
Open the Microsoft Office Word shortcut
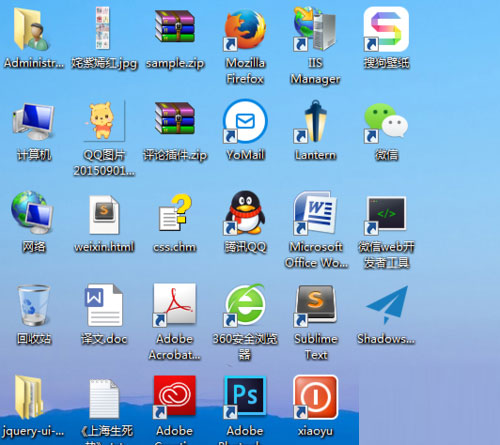click(315, 213)
